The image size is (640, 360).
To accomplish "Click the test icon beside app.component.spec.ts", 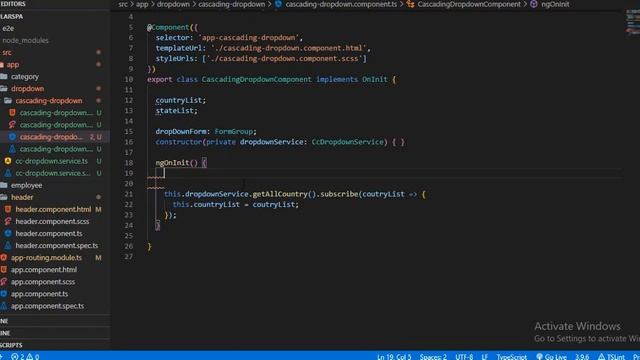I will tap(4, 306).
